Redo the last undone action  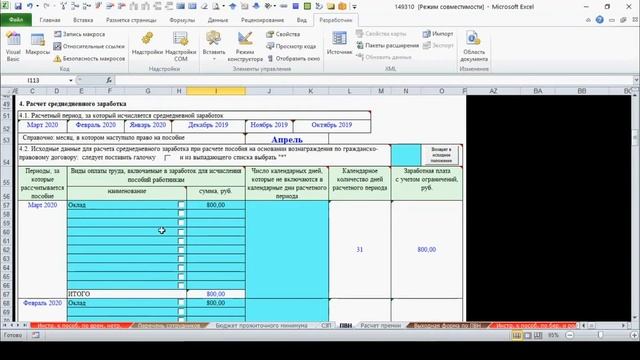pyautogui.click(x=46, y=7)
